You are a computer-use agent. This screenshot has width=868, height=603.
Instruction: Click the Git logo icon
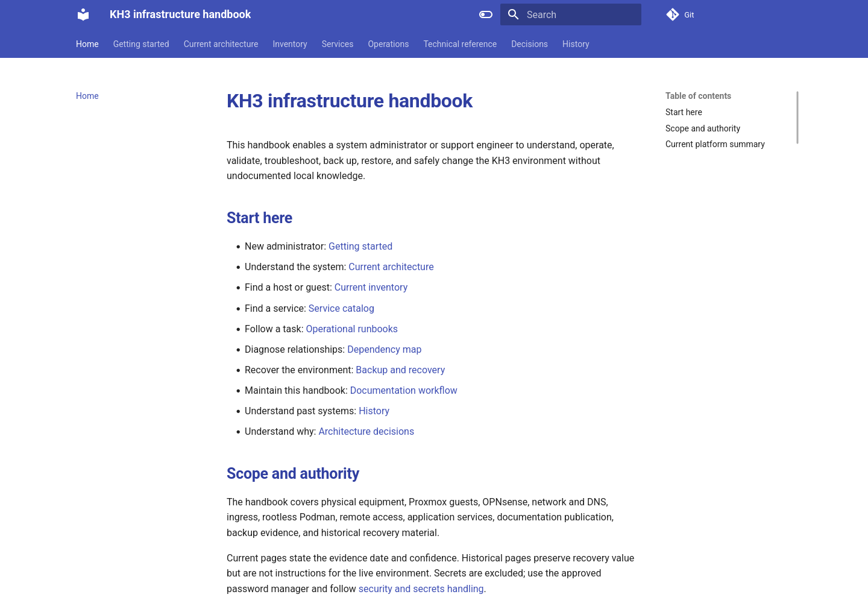(x=673, y=14)
